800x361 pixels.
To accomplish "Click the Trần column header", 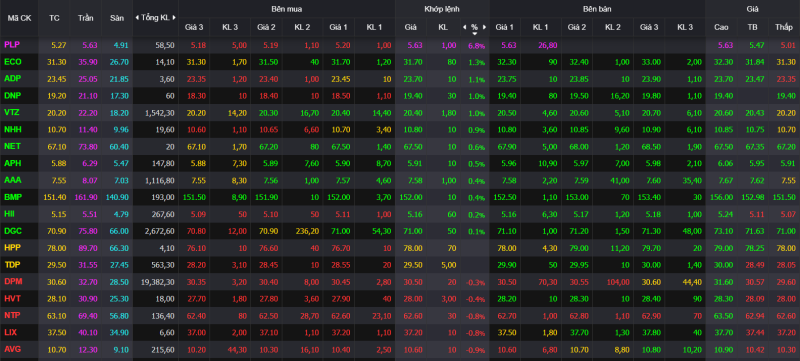I will pyautogui.click(x=86, y=18).
